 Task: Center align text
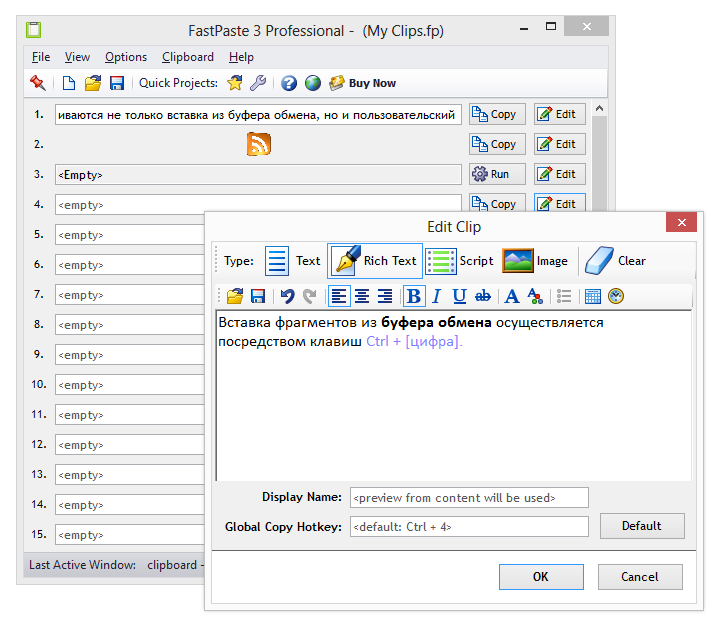click(362, 296)
